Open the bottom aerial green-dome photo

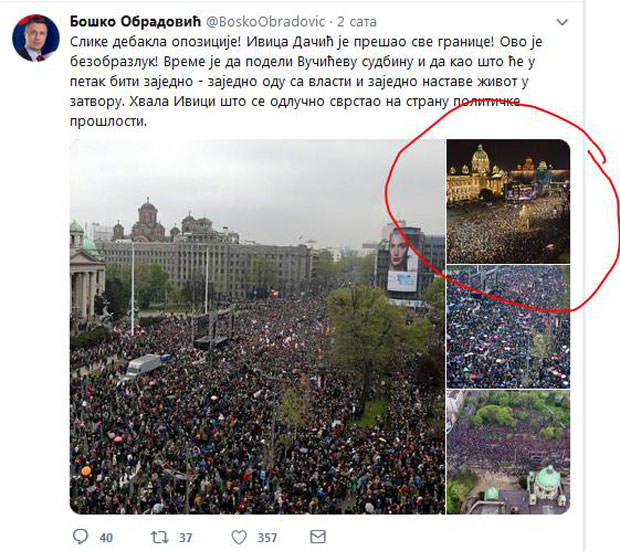pos(508,453)
